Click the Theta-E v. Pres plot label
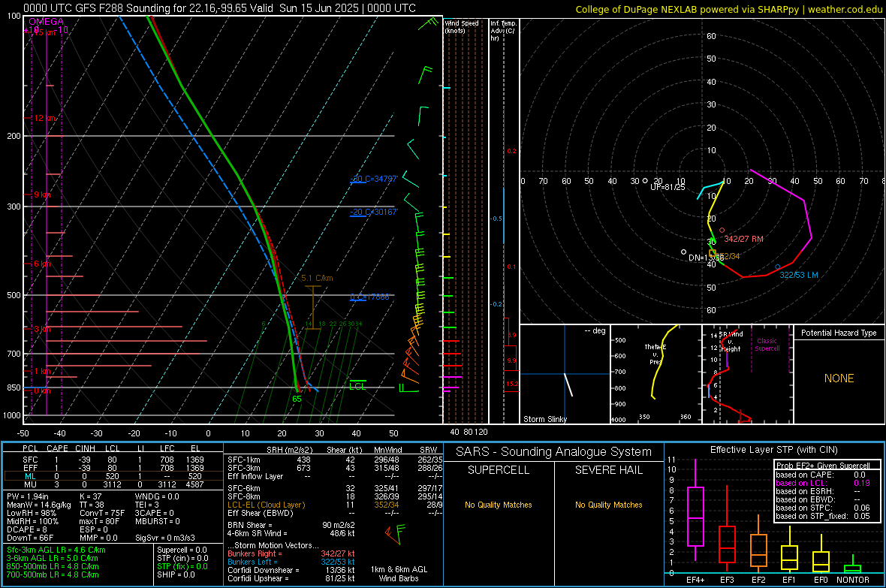886x588 pixels. point(655,354)
